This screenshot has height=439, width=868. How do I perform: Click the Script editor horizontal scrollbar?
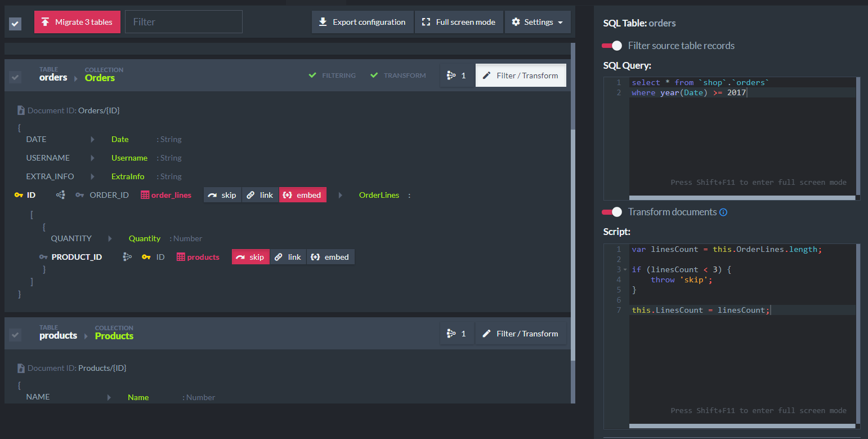click(x=742, y=426)
